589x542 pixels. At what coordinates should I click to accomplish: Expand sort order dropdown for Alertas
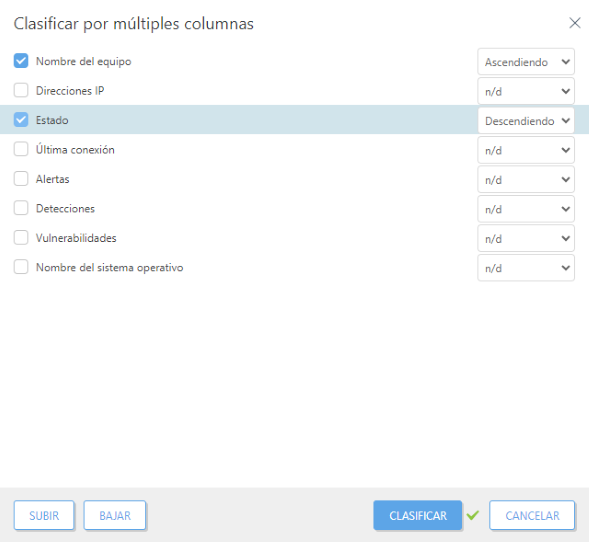[526, 180]
